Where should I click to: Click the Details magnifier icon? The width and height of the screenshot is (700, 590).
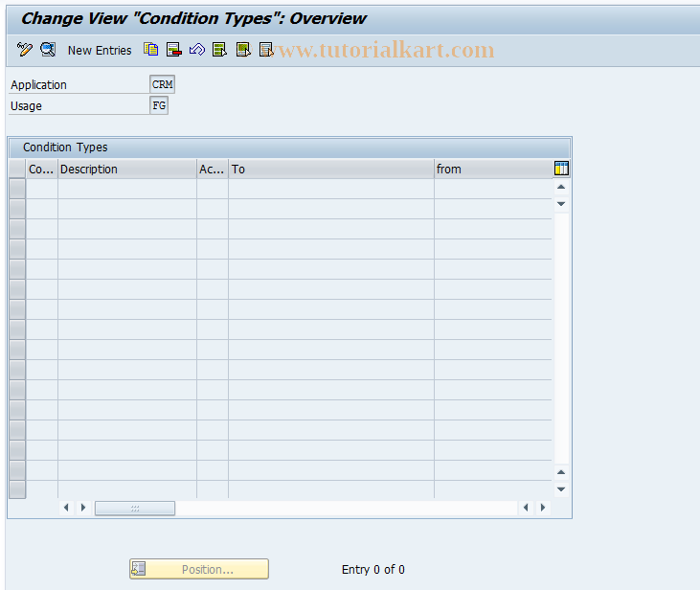coord(48,49)
